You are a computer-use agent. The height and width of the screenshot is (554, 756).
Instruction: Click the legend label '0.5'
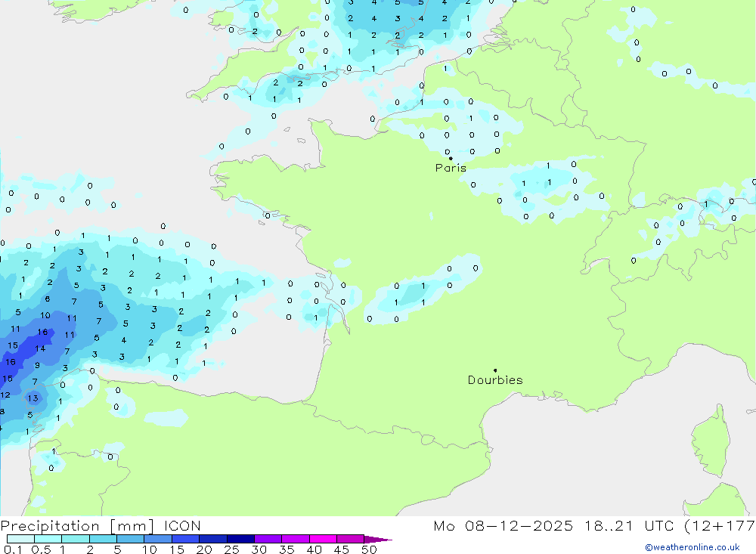[41, 549]
